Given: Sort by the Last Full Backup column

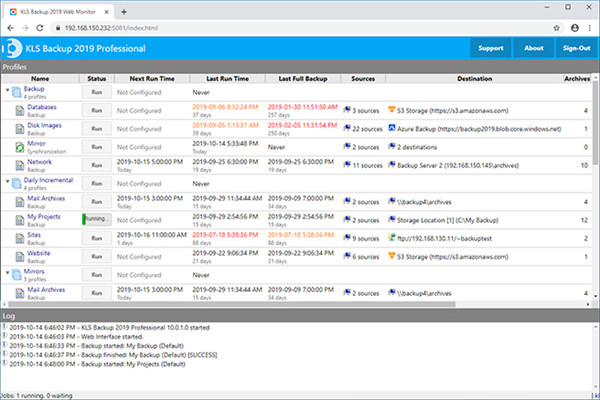Looking at the screenshot, I should [x=303, y=78].
